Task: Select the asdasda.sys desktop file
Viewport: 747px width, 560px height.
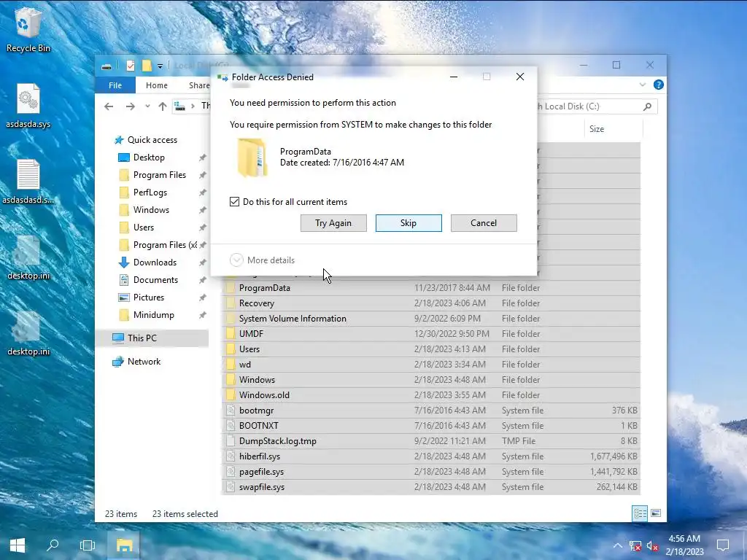Action: 28,107
